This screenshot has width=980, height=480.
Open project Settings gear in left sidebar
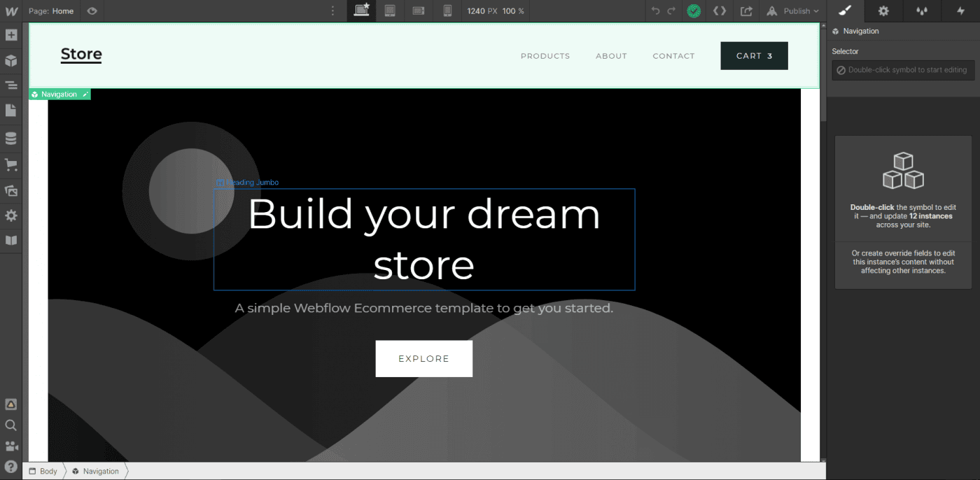11,216
